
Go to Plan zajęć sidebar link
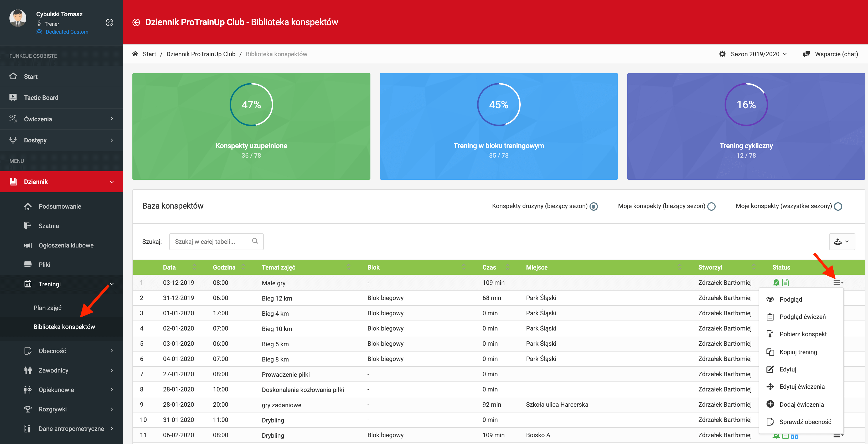(x=48, y=308)
